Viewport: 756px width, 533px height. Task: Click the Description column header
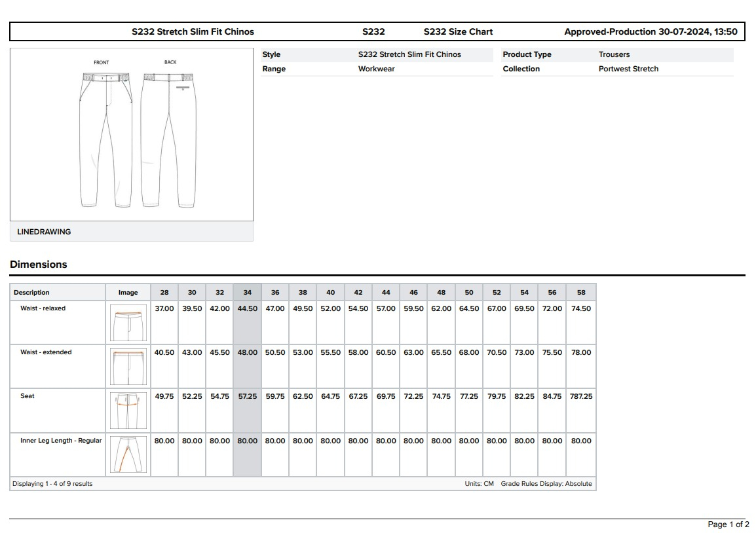coord(31,293)
